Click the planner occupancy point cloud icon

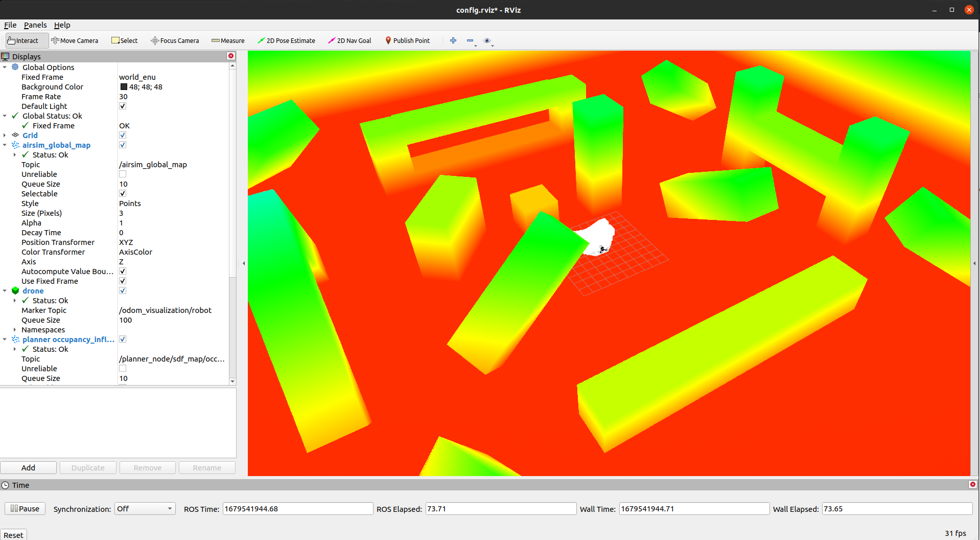tap(15, 339)
